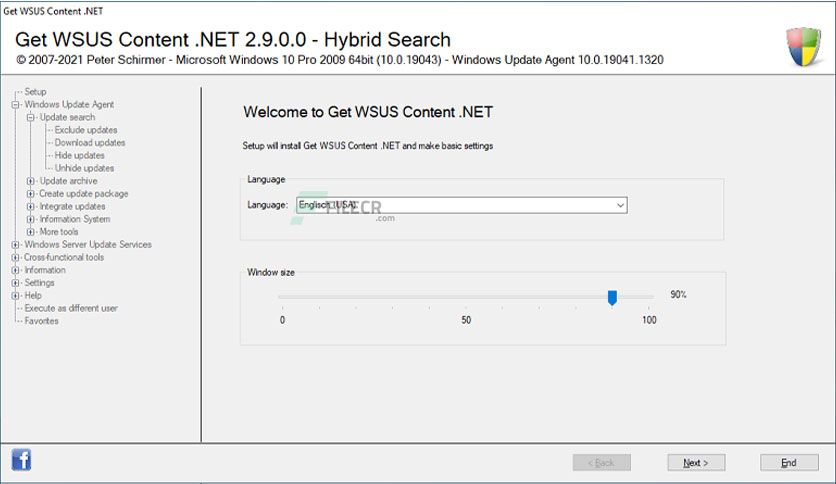This screenshot has height=484, width=836.
Task: Open the Facebook icon link
Action: tap(21, 459)
